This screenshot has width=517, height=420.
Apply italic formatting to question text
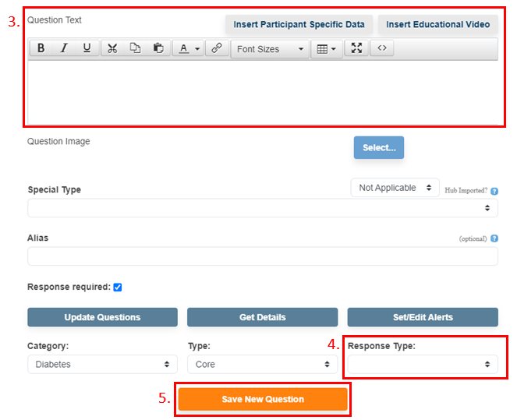[x=64, y=48]
